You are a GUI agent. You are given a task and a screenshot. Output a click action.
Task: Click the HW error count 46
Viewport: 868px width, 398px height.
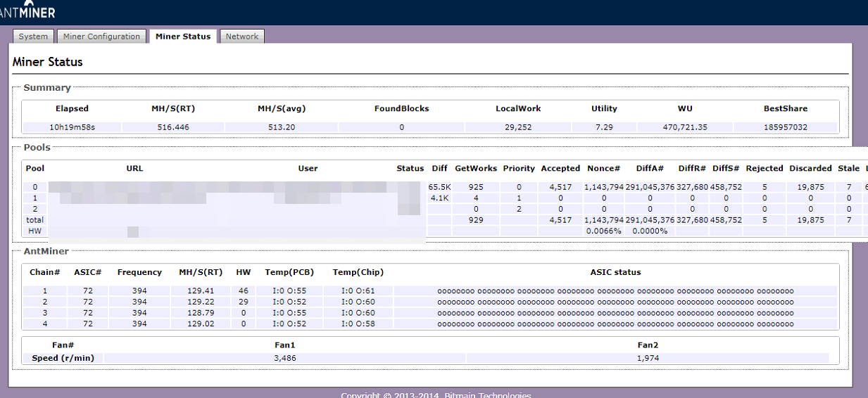(243, 290)
